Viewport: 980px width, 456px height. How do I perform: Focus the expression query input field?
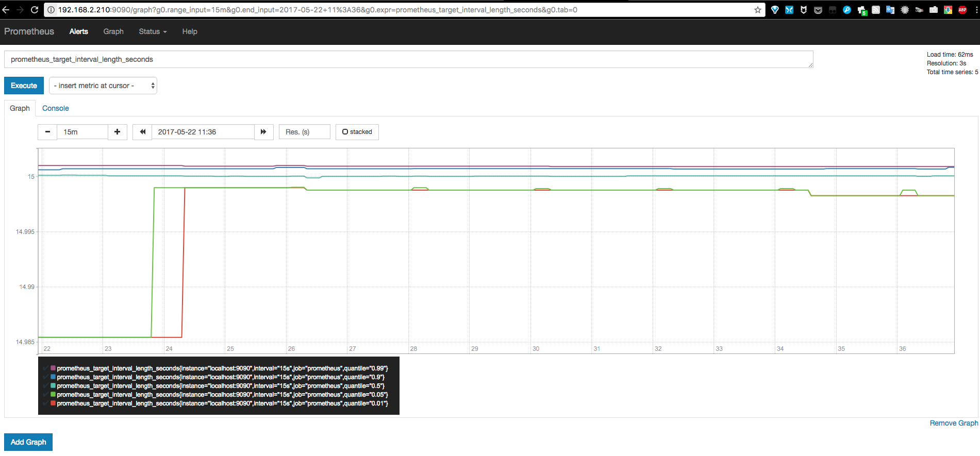pos(408,59)
